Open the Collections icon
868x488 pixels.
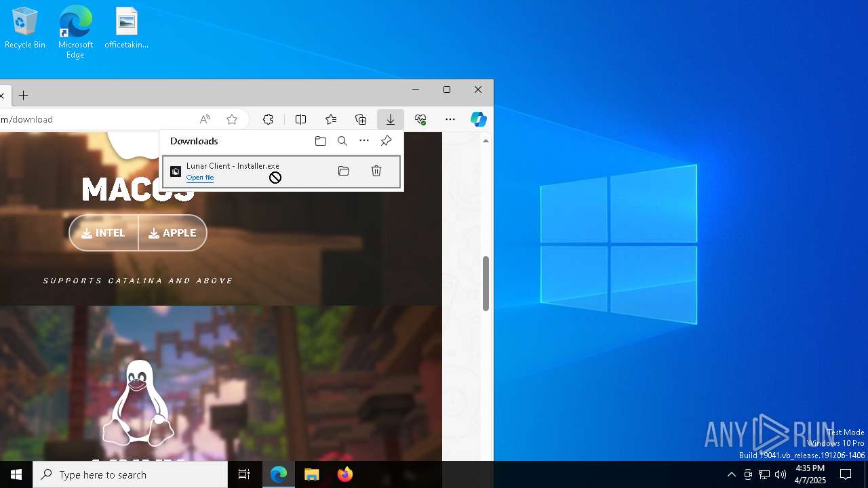click(x=361, y=119)
